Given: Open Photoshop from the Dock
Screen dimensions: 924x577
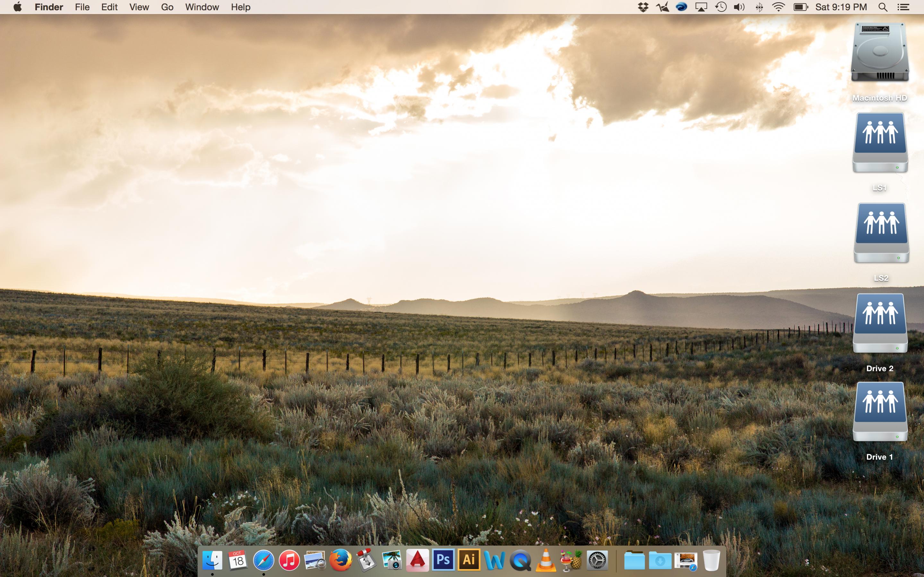Looking at the screenshot, I should coord(443,560).
